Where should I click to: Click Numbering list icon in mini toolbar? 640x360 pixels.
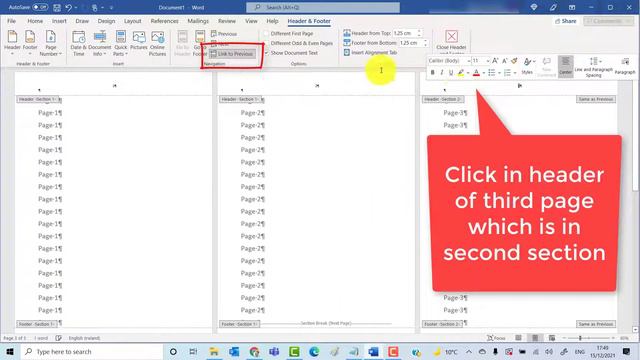pos(507,73)
